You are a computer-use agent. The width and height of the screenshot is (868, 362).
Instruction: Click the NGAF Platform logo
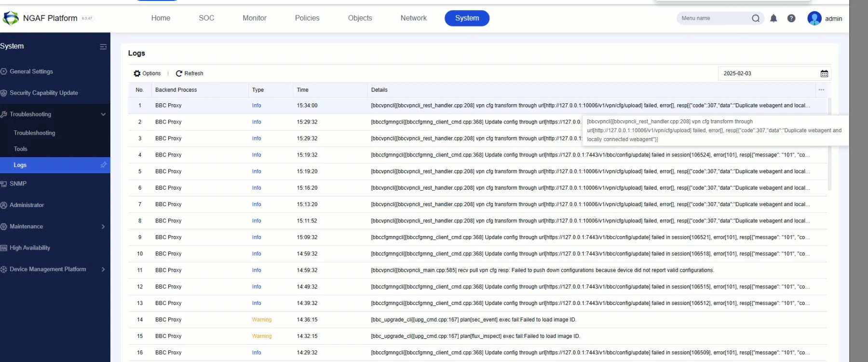(x=11, y=18)
